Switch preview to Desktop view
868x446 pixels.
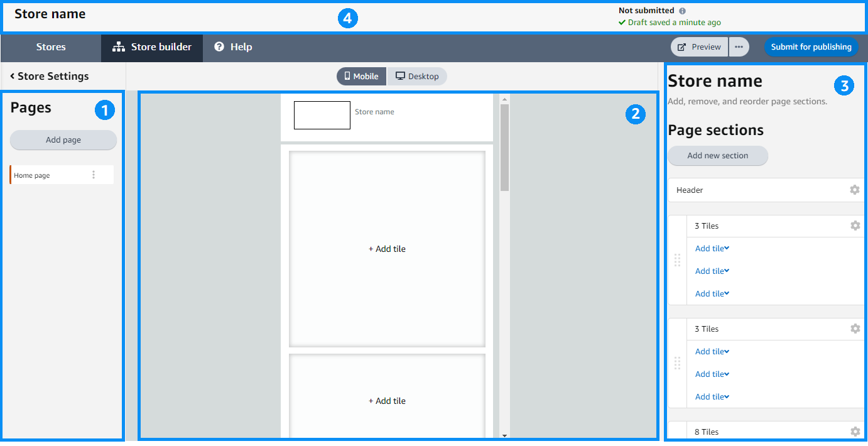pos(417,77)
